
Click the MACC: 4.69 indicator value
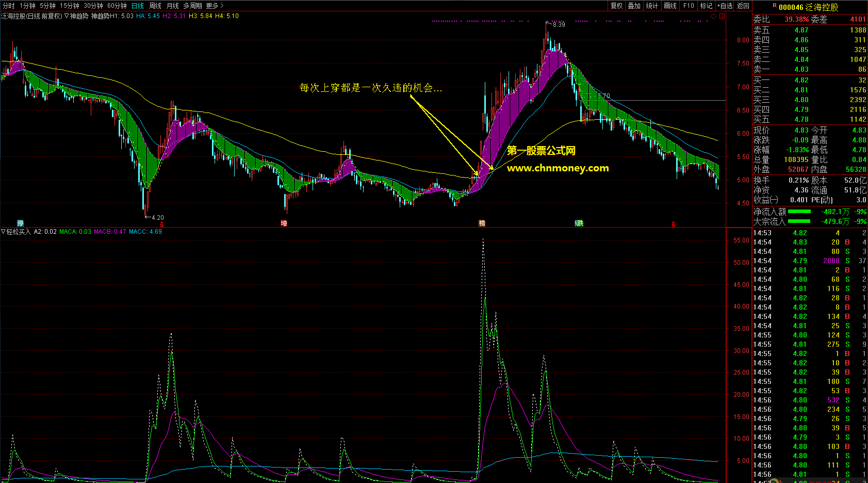click(x=145, y=232)
